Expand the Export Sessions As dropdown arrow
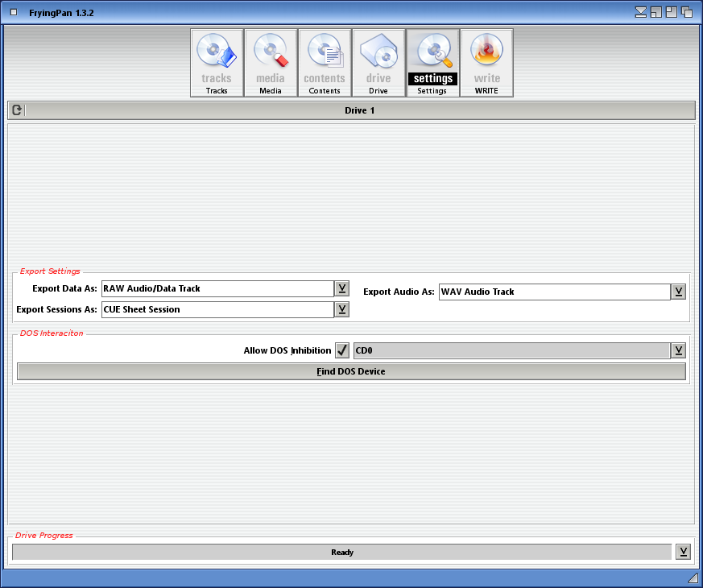This screenshot has width=703, height=588. pos(341,309)
